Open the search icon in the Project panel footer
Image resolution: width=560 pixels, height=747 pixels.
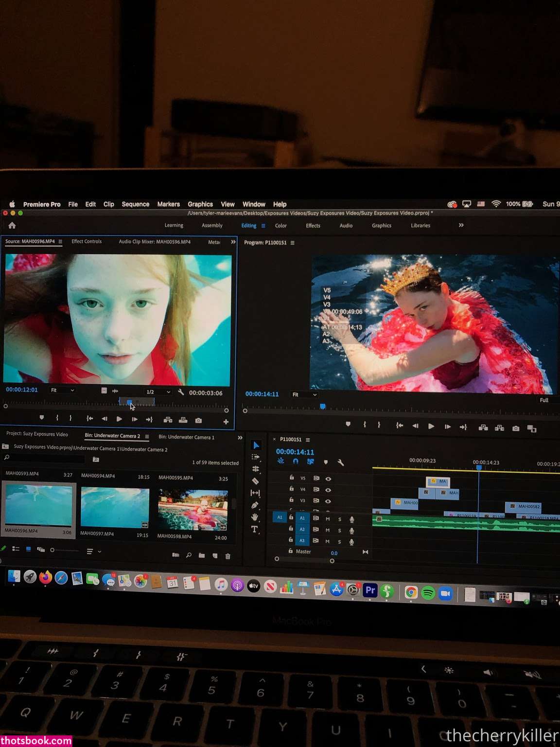[189, 555]
